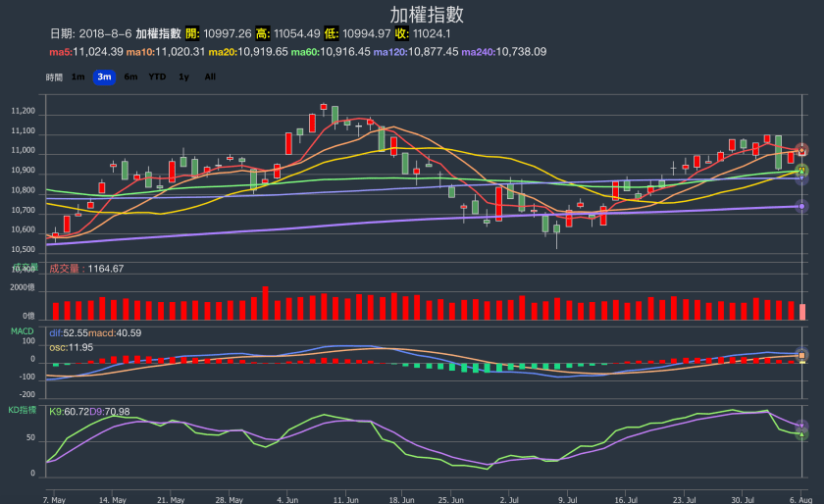Choose the YTD time range

157,76
